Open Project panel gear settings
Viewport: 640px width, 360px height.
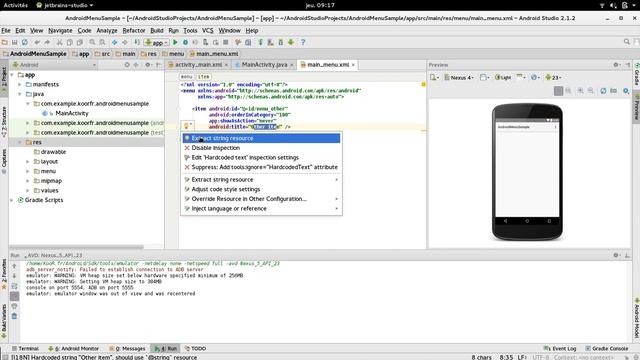click(148, 64)
